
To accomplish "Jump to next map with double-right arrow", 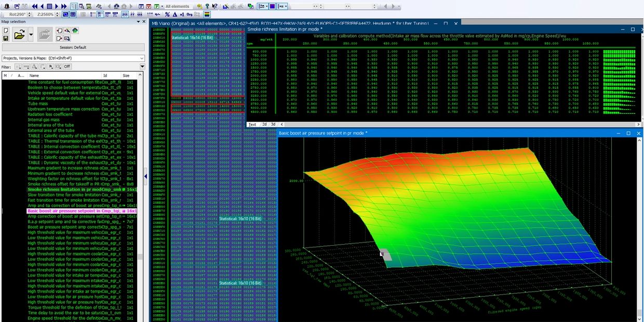I will click(x=63, y=6).
